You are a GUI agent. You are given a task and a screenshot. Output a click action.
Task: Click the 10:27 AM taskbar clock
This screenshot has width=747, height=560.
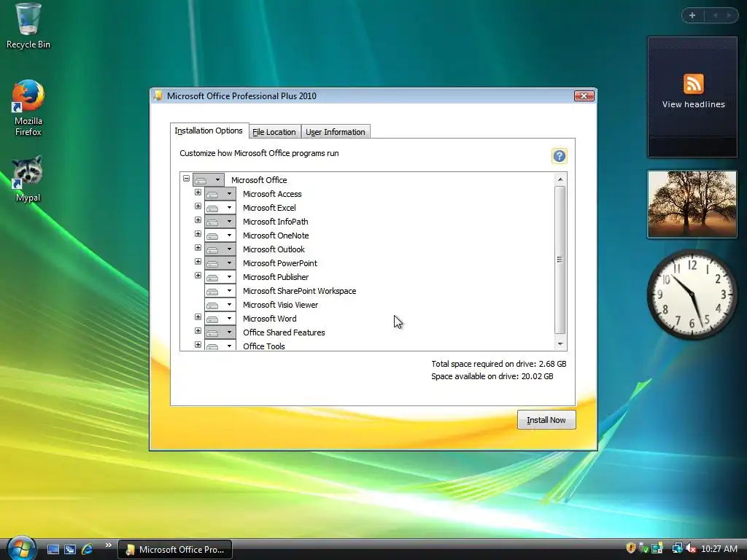719,549
